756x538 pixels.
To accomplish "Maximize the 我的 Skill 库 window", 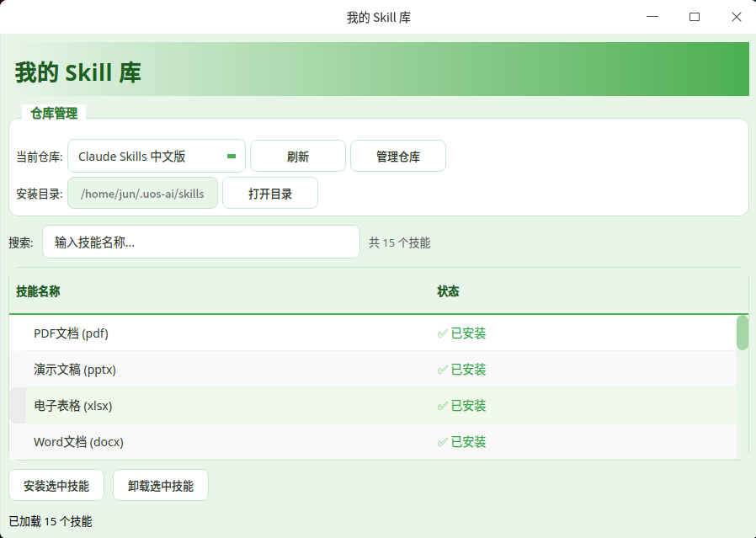I will click(695, 17).
